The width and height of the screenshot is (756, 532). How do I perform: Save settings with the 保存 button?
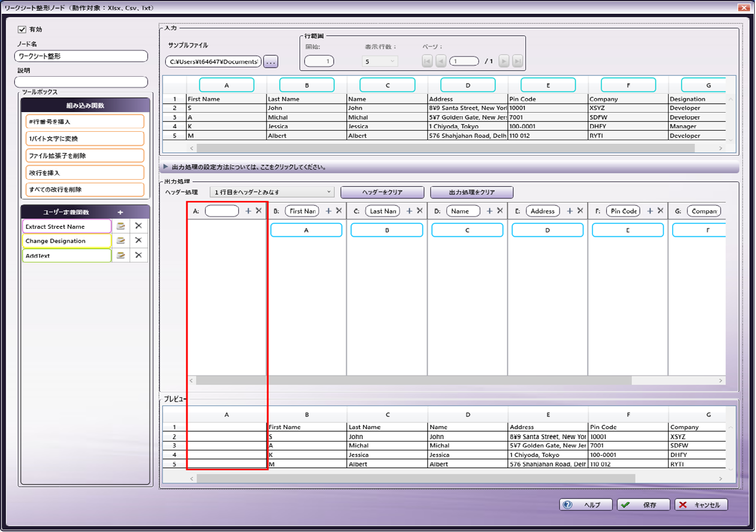[x=644, y=505]
